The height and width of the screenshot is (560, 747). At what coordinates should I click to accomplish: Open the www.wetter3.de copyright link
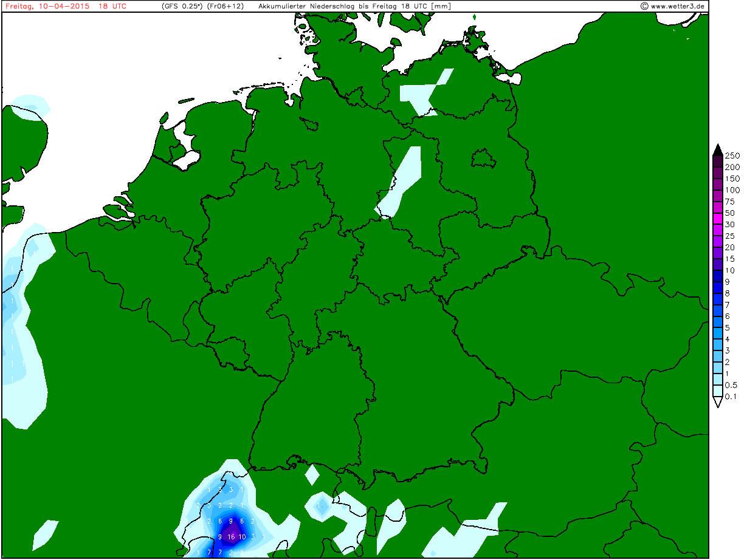[673, 6]
